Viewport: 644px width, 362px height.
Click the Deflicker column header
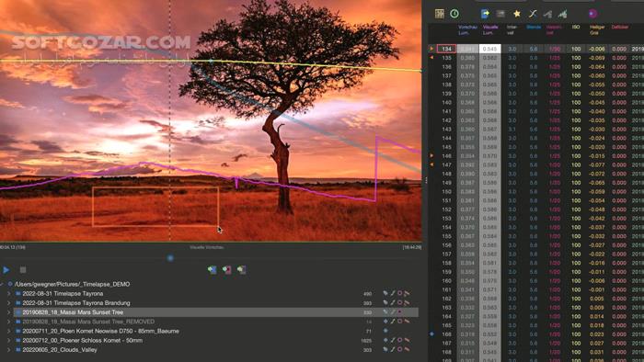point(620,27)
